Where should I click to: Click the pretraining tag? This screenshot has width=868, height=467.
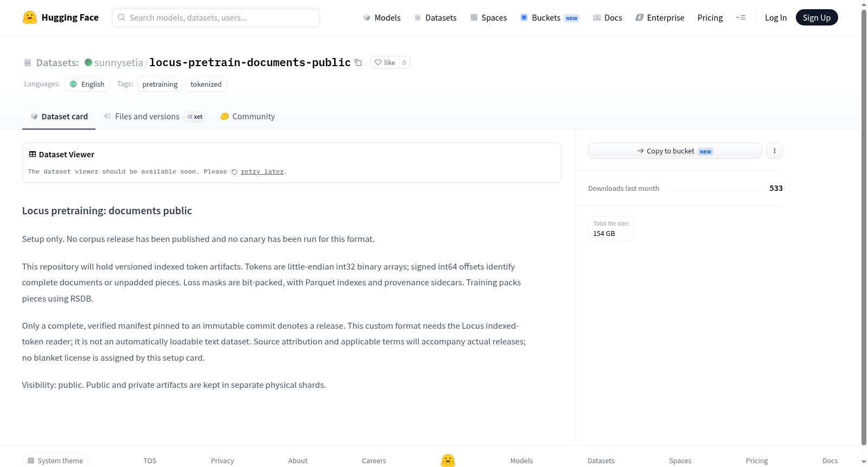[x=159, y=84]
